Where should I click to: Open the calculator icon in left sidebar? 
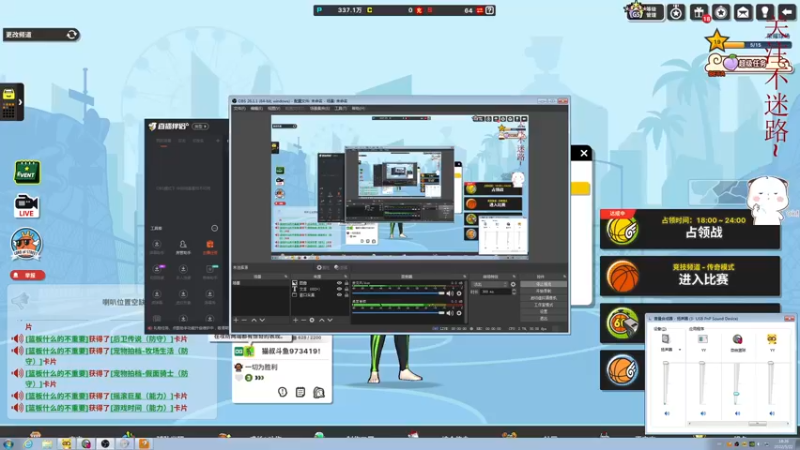tap(9, 102)
